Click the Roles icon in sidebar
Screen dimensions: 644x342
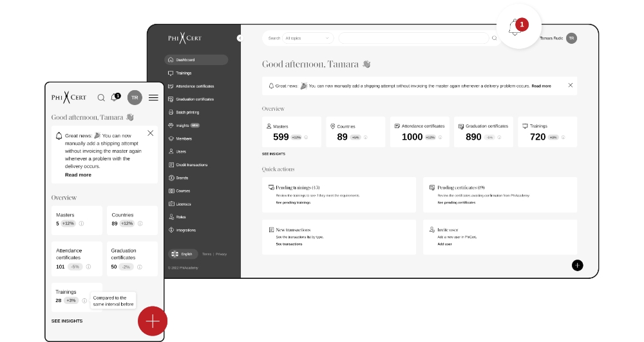click(171, 217)
